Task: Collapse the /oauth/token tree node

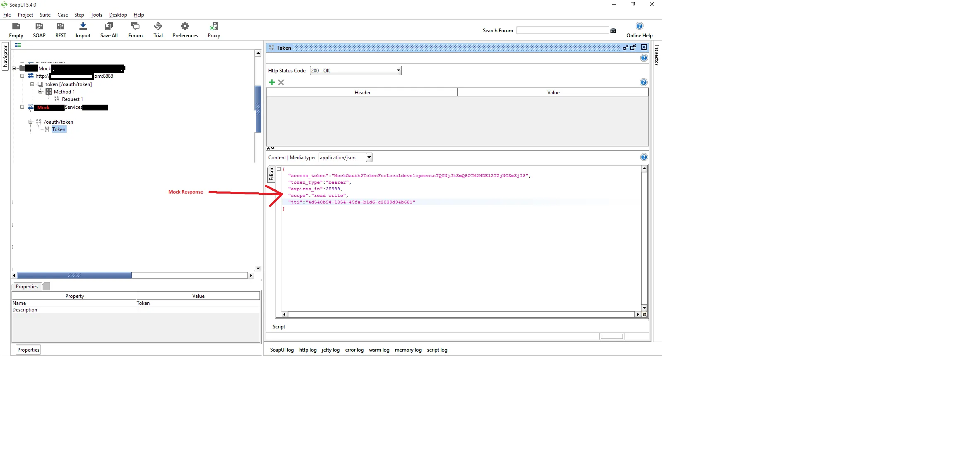Action: tap(30, 122)
